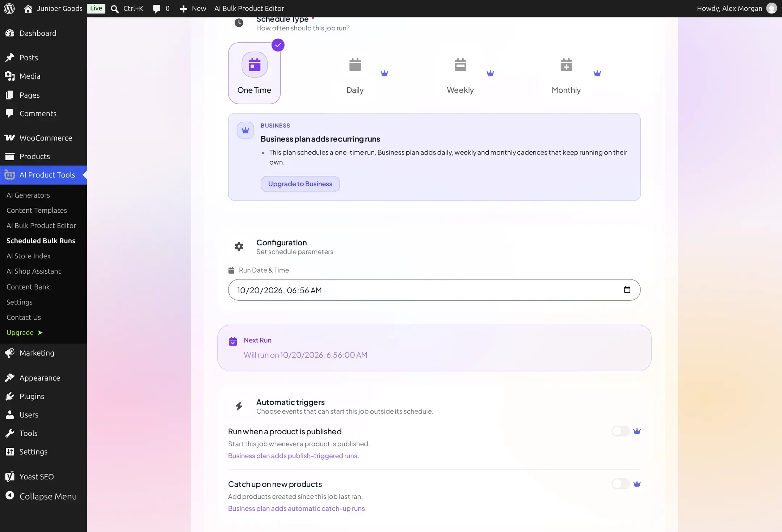Open Content Templates submenu item
The width and height of the screenshot is (782, 532).
coord(37,210)
